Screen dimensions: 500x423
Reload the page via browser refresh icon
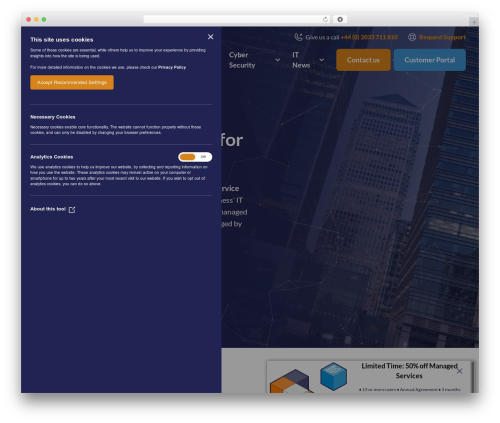(x=325, y=19)
